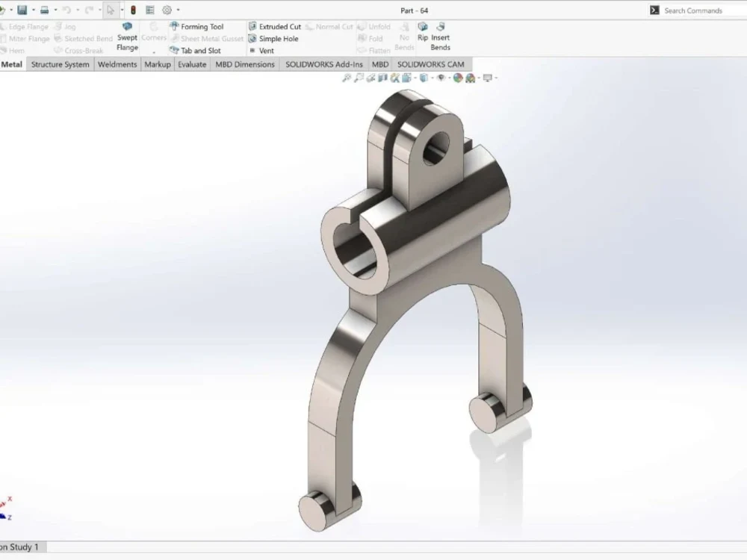
Task: Activate the Select cursor tool
Action: [111, 10]
